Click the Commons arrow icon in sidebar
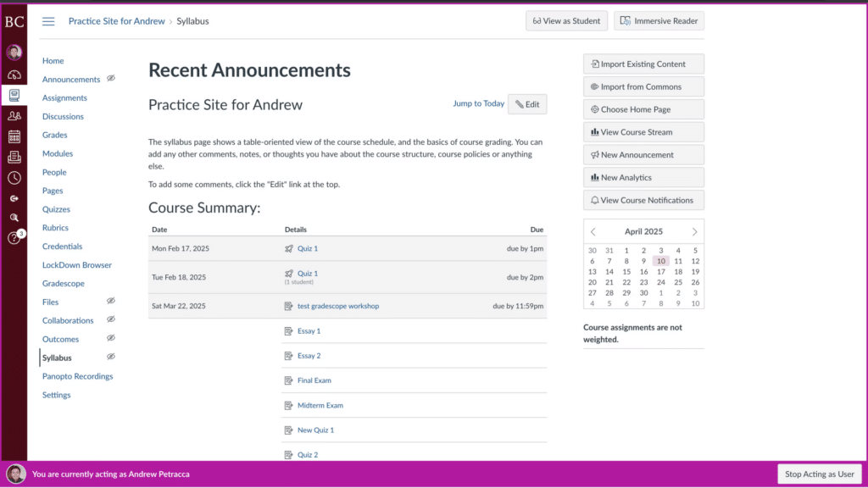868x488 pixels. (x=14, y=198)
